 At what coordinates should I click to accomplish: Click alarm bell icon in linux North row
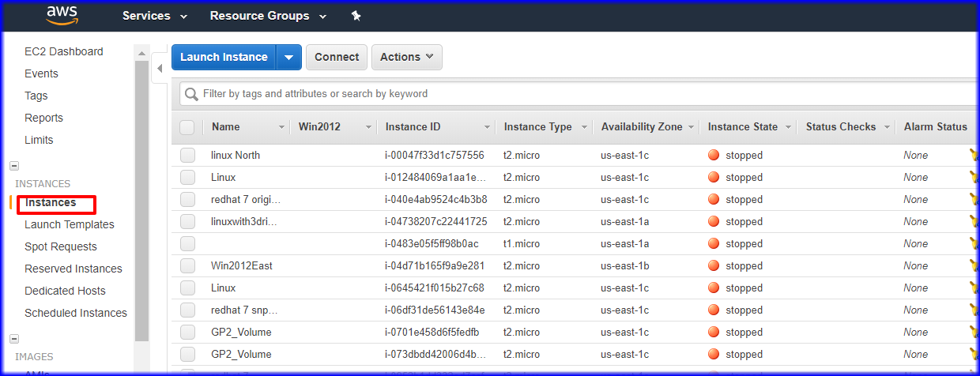coord(974,156)
